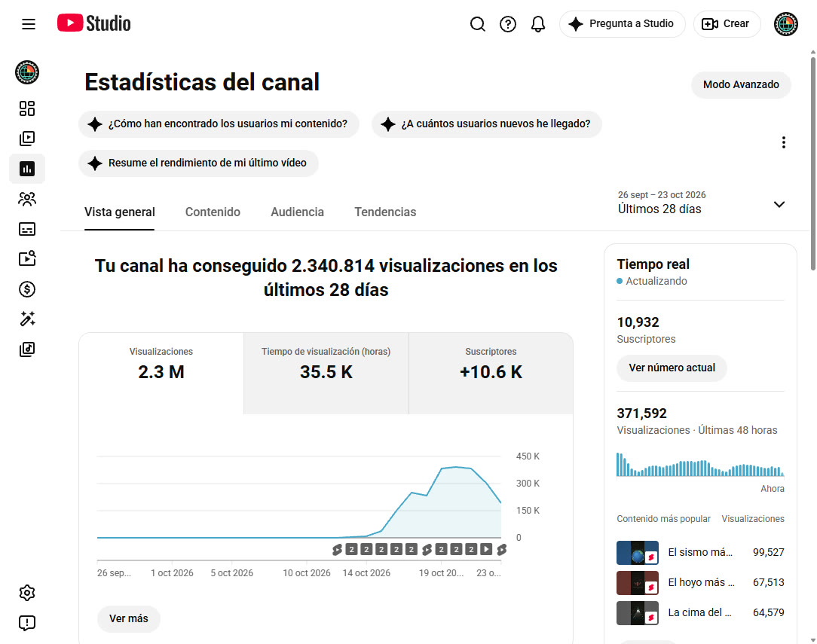Ask how users found my content
817x644 pixels.
[219, 124]
